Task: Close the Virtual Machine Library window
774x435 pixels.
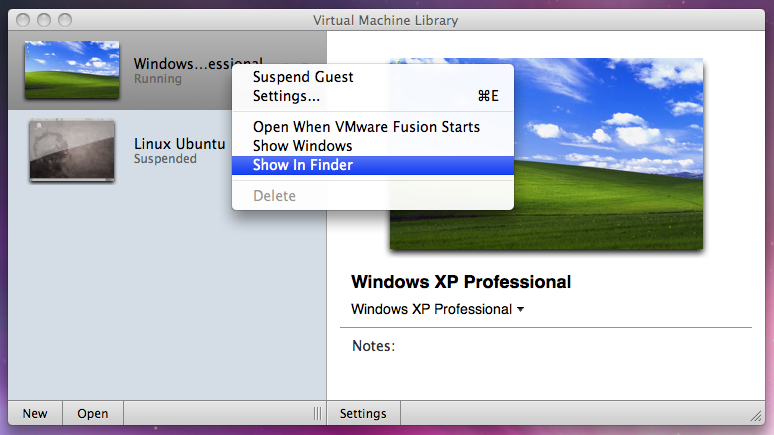Action: pos(23,20)
